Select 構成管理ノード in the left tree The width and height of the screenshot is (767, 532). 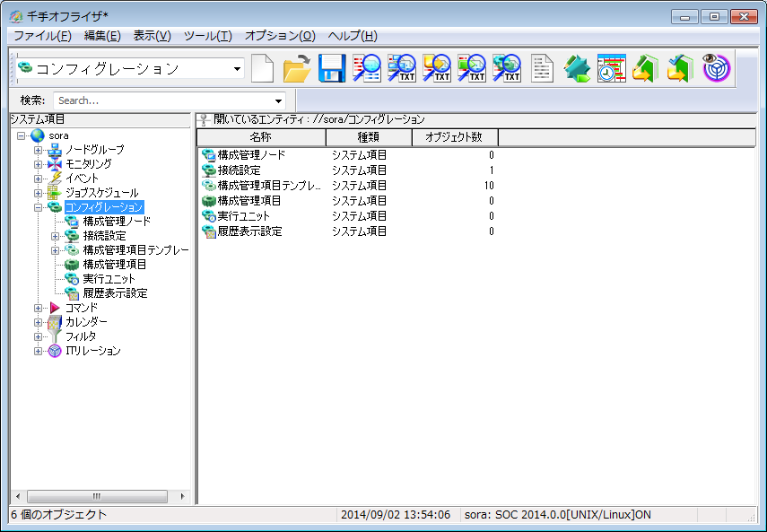click(x=117, y=222)
